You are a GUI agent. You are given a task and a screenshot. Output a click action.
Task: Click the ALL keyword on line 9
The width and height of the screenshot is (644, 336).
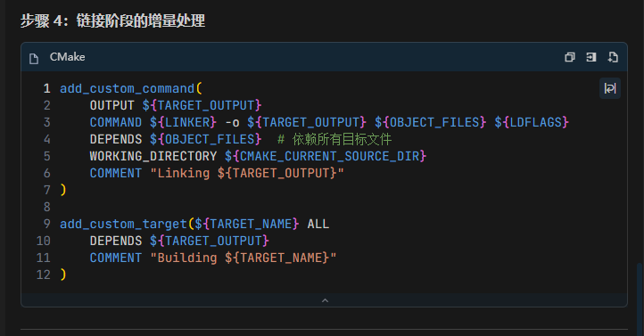pos(318,224)
